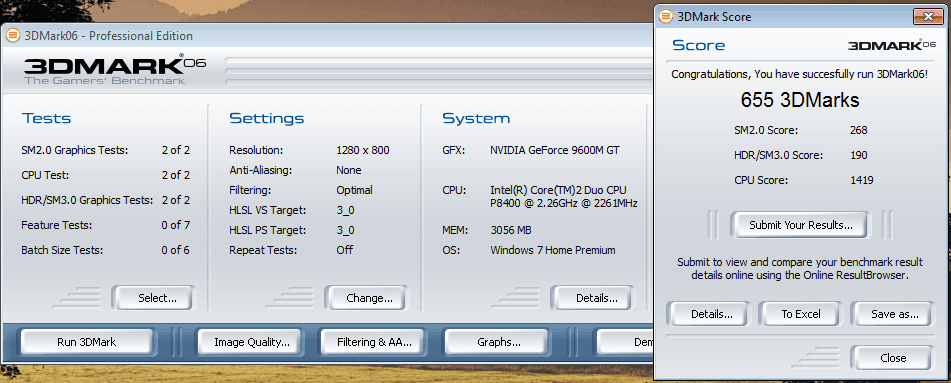Image resolution: width=951 pixels, height=383 pixels.
Task: Click the HDR/SM3.0 Score value 190
Action: (859, 155)
